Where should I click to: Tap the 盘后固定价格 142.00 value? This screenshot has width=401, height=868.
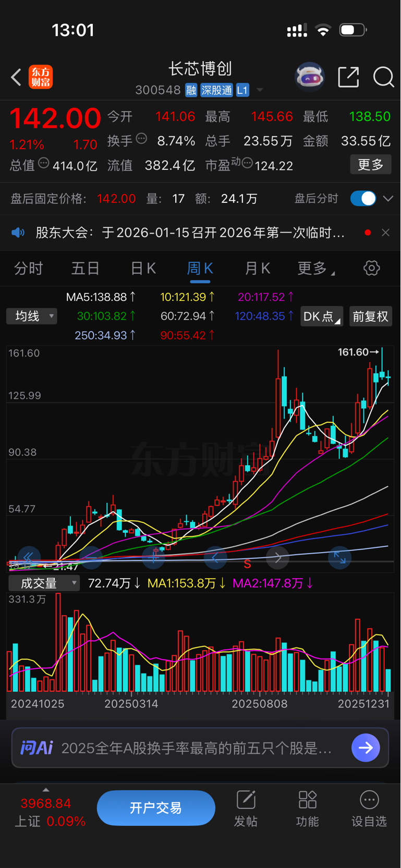coord(116,199)
